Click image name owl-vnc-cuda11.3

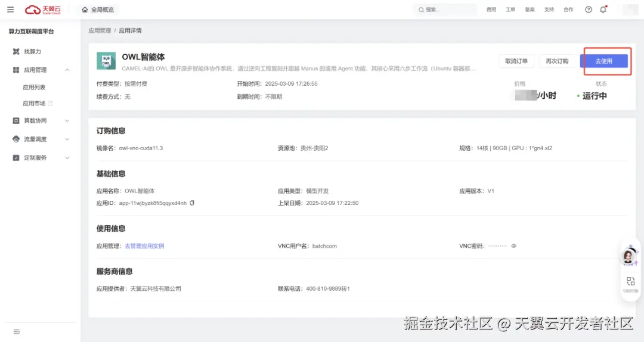[x=141, y=148]
